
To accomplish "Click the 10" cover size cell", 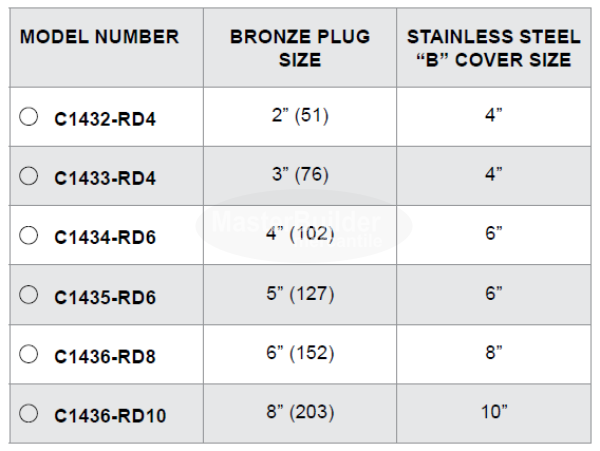I will (493, 412).
